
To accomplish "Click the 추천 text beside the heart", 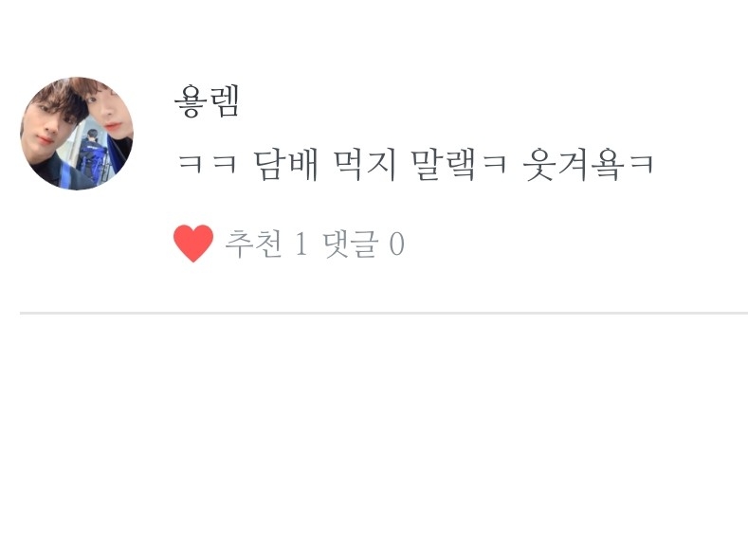I will pyautogui.click(x=253, y=244).
